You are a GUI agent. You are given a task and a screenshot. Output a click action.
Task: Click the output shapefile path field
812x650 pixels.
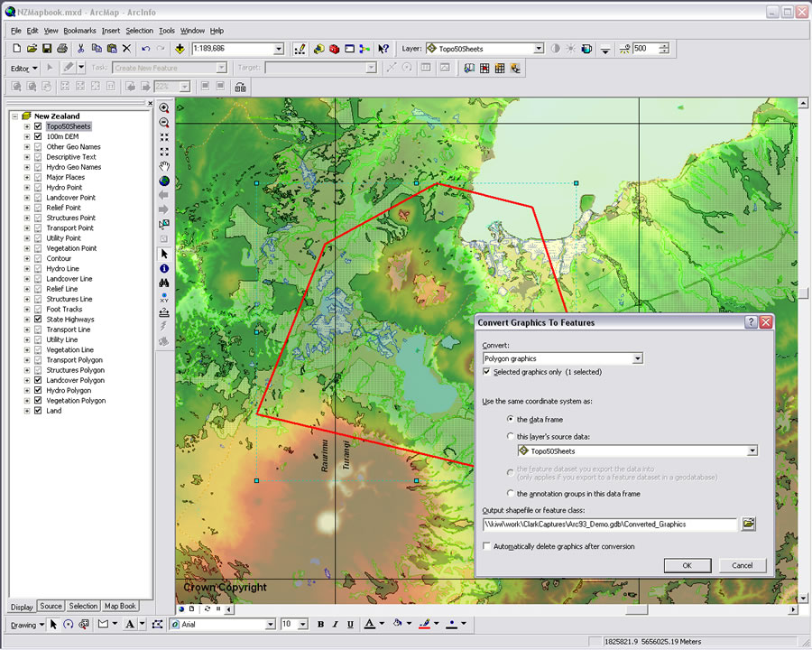click(x=611, y=525)
